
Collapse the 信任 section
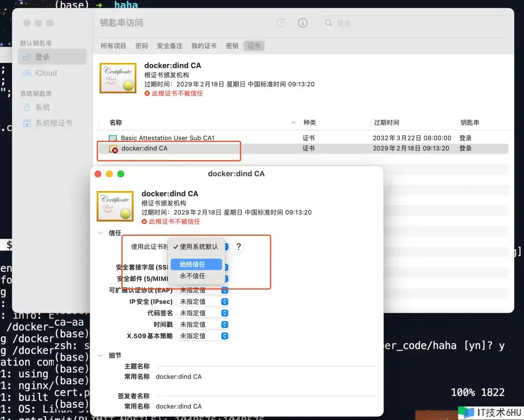tap(100, 233)
